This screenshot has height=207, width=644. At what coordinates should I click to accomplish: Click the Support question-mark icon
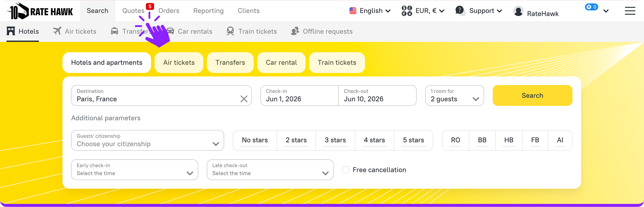(x=460, y=11)
